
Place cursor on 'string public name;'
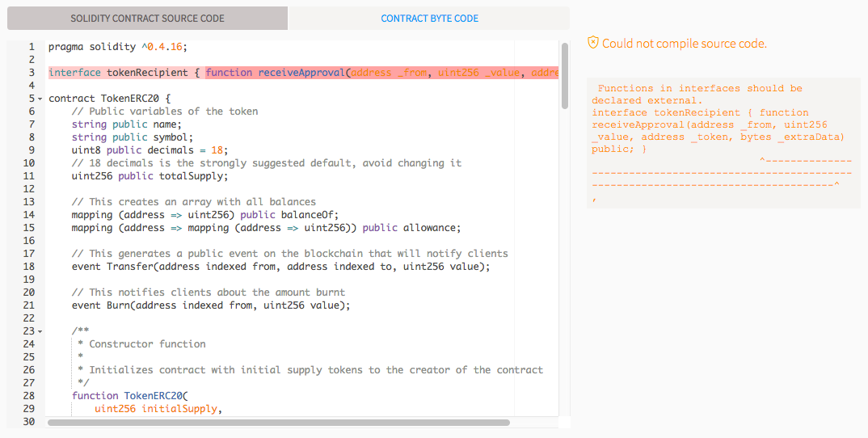tap(126, 124)
